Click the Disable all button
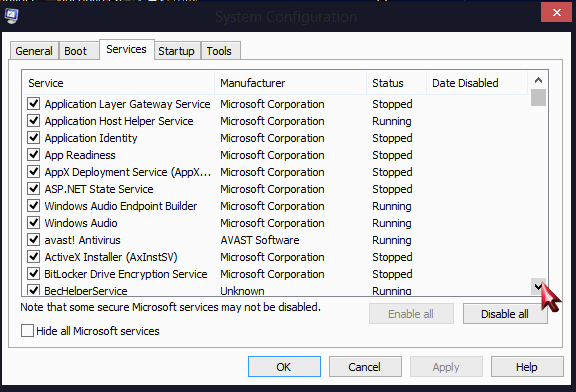576x392 pixels. click(x=505, y=314)
